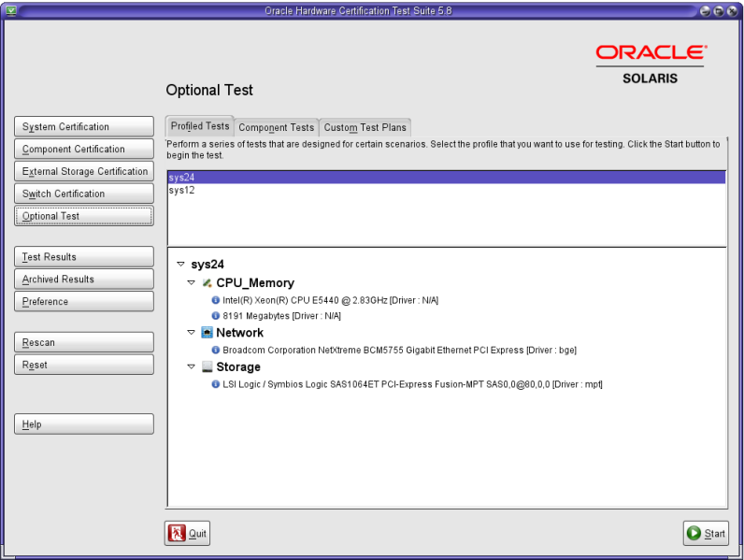The image size is (744, 560).
Task: Click info icon beside 8191 Megabytes
Action: pyautogui.click(x=216, y=316)
